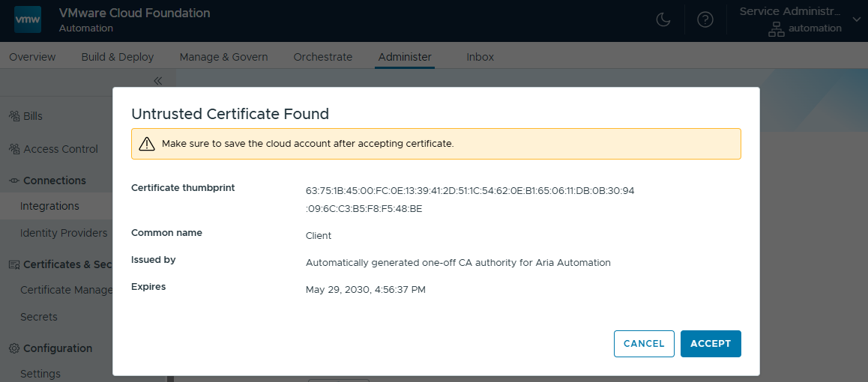Cancel the untrusted certificate dialog
This screenshot has height=382, width=868.
pyautogui.click(x=644, y=344)
